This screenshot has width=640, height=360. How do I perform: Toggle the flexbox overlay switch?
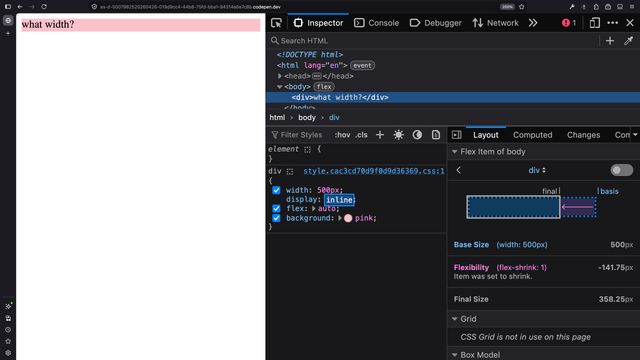coord(622,170)
